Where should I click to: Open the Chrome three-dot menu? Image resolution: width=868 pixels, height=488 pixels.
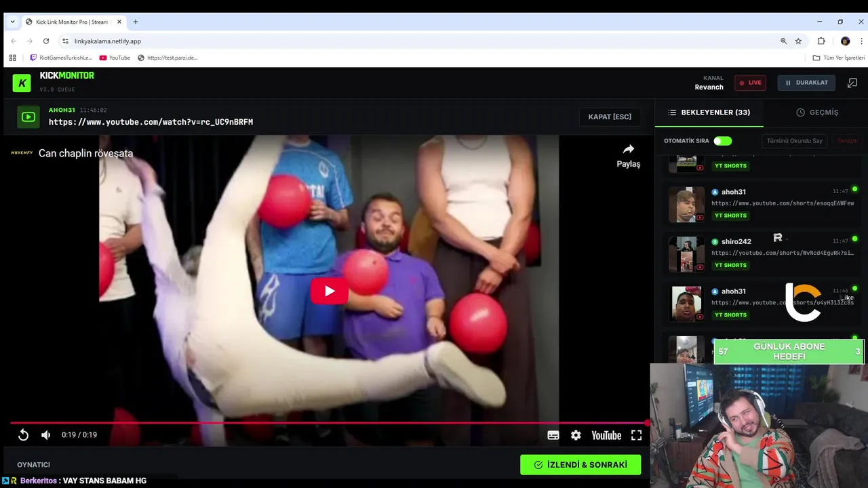coord(862,41)
